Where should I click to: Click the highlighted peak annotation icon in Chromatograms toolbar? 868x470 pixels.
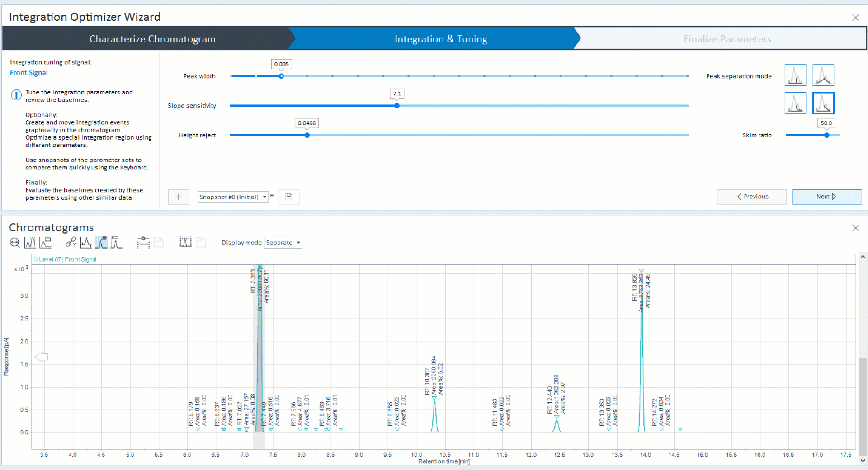click(x=101, y=243)
